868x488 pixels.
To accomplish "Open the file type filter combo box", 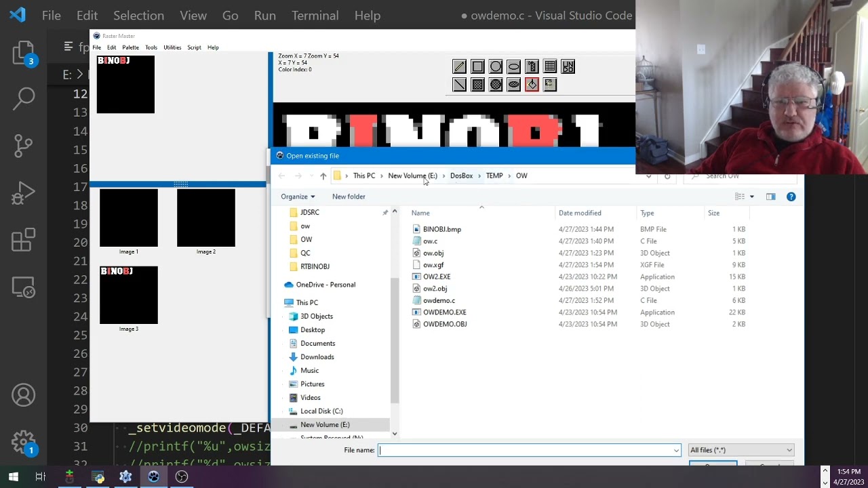I will pyautogui.click(x=741, y=450).
